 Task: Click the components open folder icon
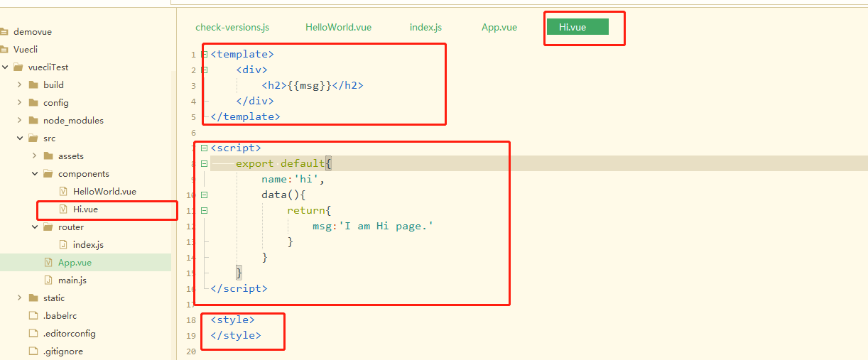pyautogui.click(x=48, y=173)
